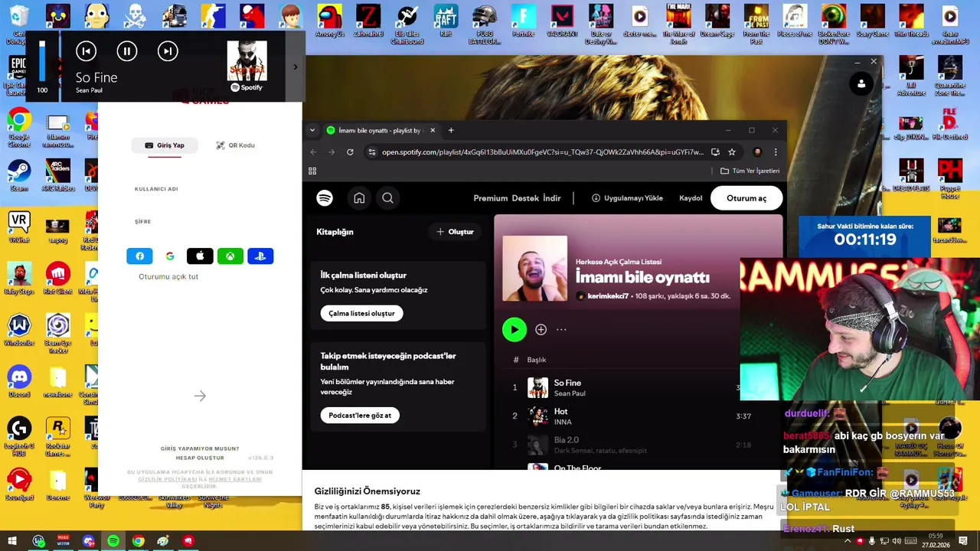This screenshot has width=980, height=551.
Task: Click the Chrome address bar URL
Action: tap(542, 152)
